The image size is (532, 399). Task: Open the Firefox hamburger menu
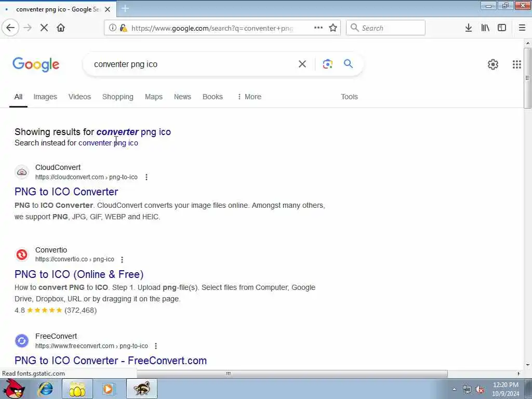pyautogui.click(x=522, y=28)
